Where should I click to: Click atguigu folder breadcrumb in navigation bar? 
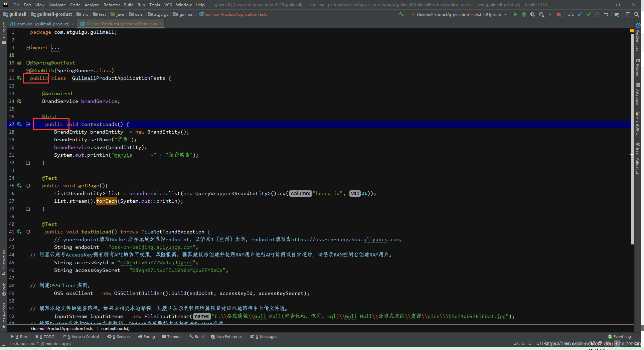[158, 14]
